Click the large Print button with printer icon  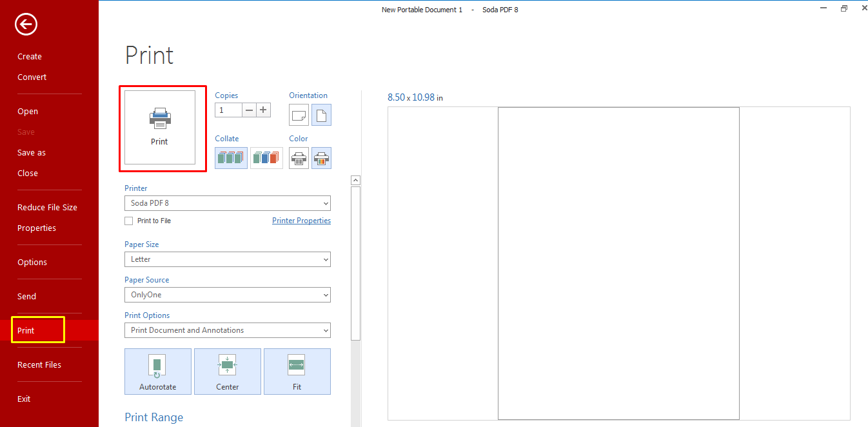(x=160, y=128)
